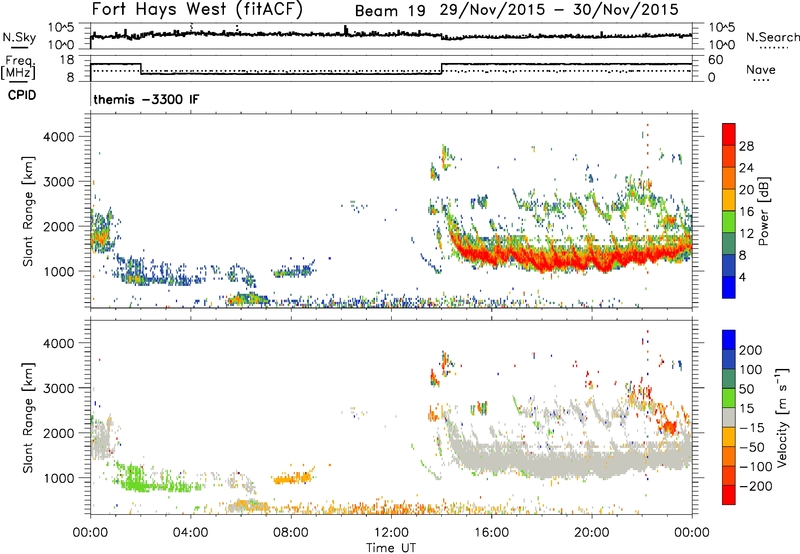Viewport: 800px width, 554px height.
Task: Click the '16:00' time axis tick
Action: click(491, 533)
